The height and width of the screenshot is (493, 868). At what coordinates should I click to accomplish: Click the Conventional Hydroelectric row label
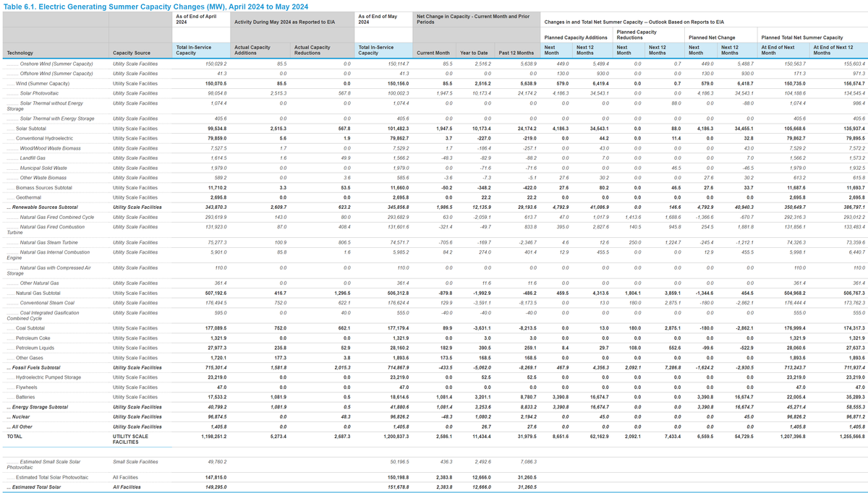point(44,138)
